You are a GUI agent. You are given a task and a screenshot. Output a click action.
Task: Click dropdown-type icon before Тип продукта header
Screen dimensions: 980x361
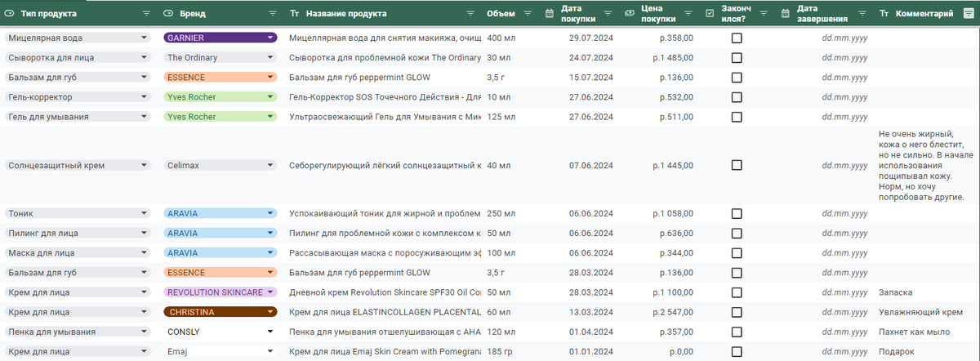pyautogui.click(x=10, y=14)
